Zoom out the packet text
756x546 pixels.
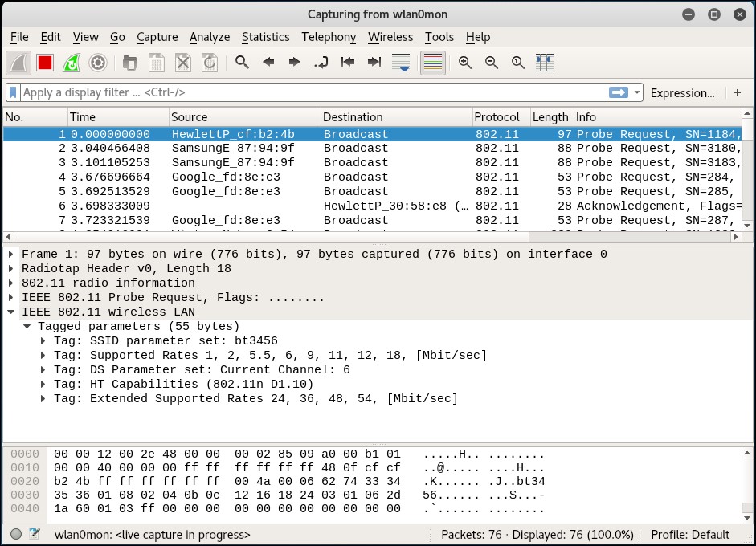(x=492, y=62)
